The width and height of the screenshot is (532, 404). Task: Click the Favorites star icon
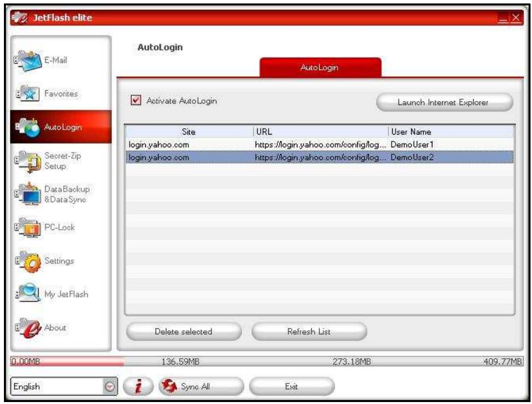click(x=28, y=93)
